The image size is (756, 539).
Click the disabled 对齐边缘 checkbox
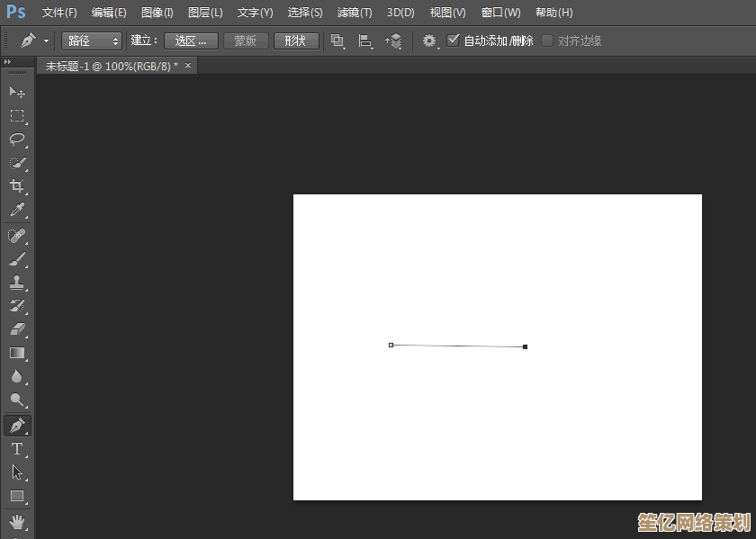(547, 40)
